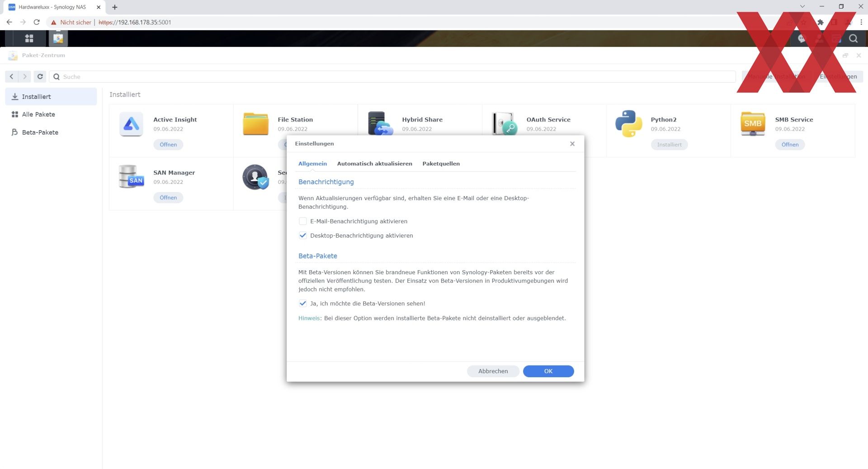Refresh the Paket-Zentrum package list
The width and height of the screenshot is (868, 469).
40,77
